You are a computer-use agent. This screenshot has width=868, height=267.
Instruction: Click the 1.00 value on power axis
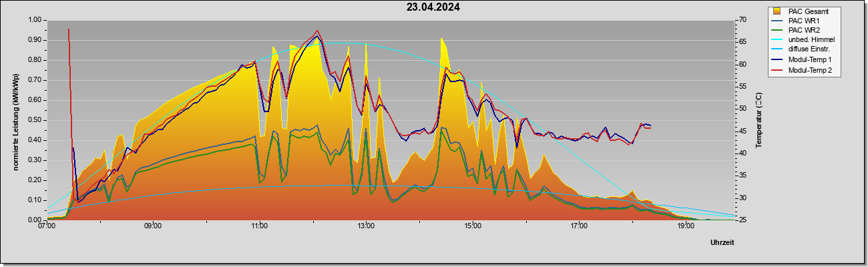coord(33,20)
